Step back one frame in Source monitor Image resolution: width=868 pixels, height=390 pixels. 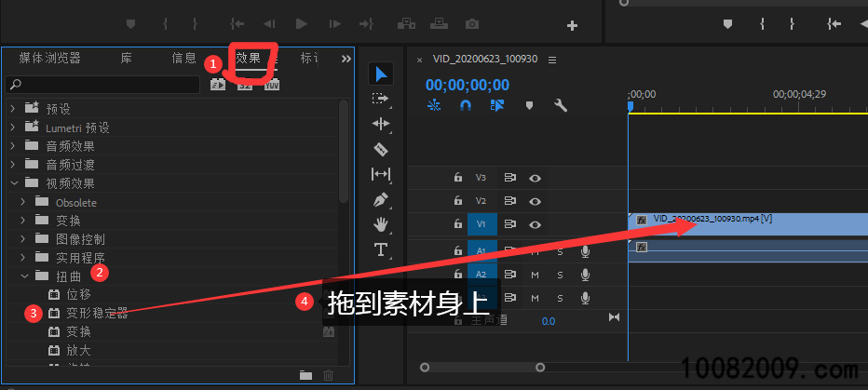coord(269,24)
